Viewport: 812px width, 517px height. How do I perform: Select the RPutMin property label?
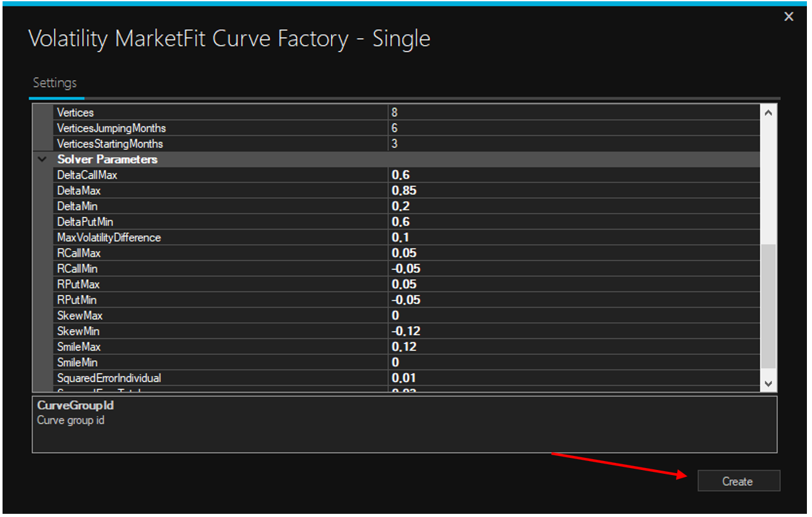pos(77,300)
